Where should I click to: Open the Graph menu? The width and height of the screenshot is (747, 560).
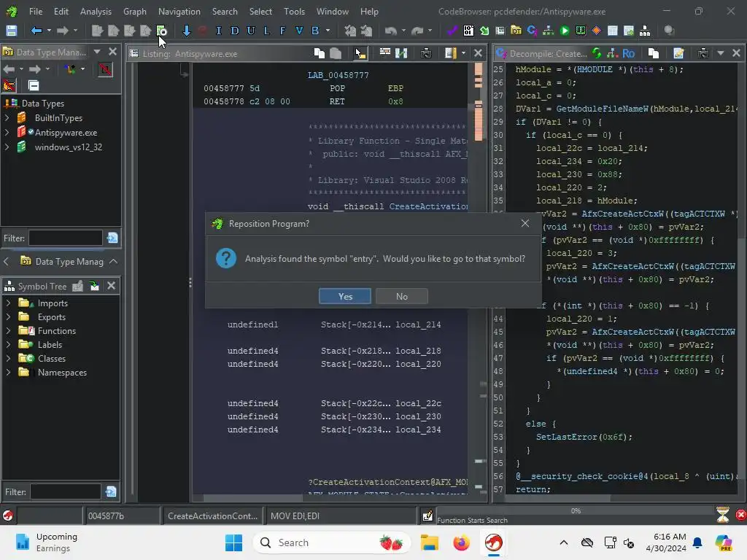[135, 12]
